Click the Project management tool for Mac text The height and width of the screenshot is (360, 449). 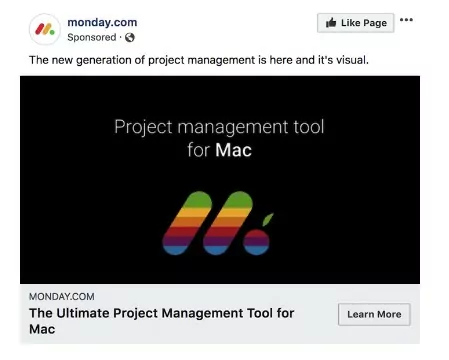(x=219, y=138)
